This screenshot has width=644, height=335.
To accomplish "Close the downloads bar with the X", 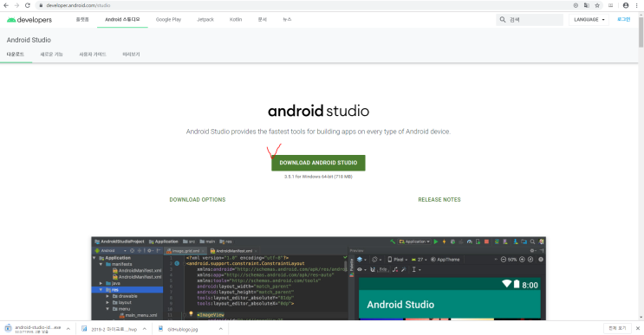I will (x=637, y=328).
